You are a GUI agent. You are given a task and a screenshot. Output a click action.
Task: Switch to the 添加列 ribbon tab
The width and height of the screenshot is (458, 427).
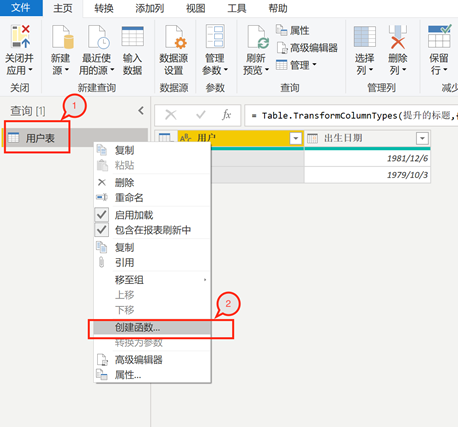coord(150,8)
